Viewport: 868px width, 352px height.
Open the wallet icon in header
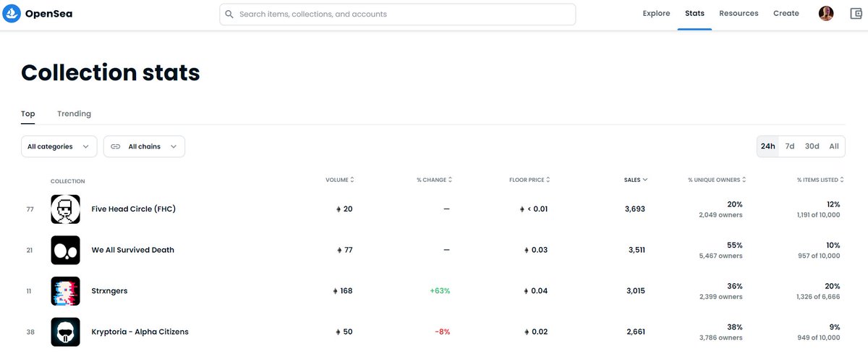(x=856, y=13)
